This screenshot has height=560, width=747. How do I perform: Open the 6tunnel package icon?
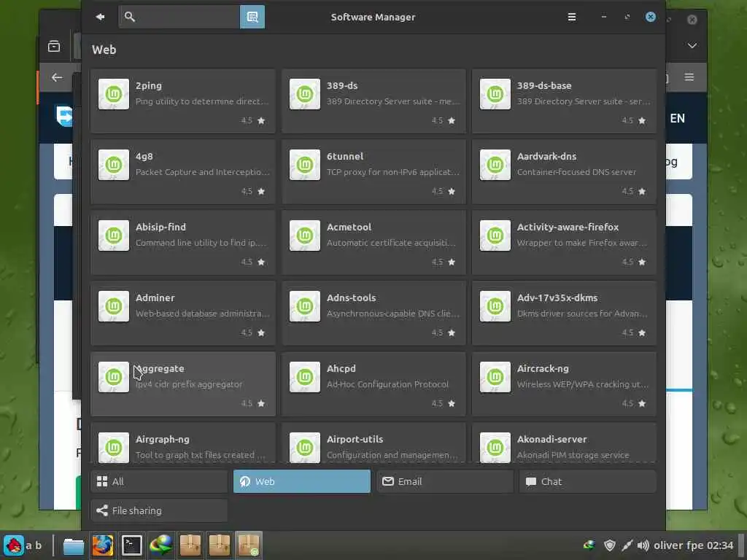click(304, 165)
